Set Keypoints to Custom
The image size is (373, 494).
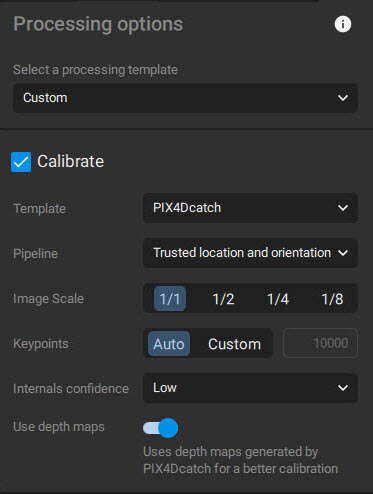(x=234, y=344)
